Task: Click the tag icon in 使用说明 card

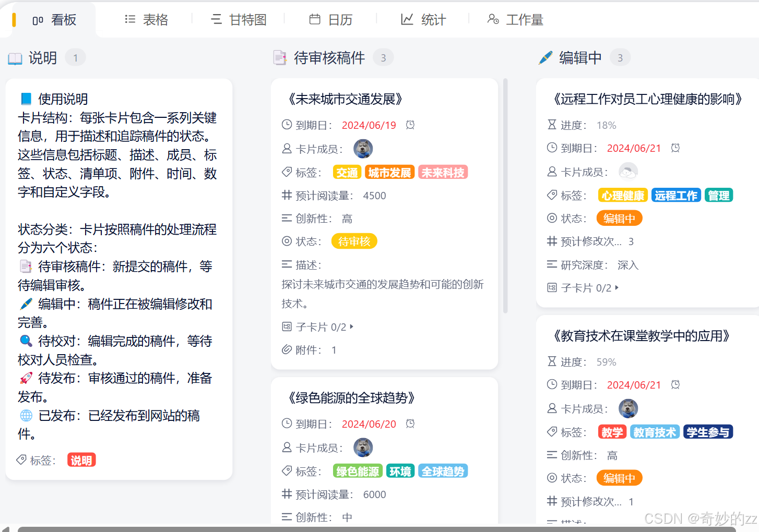Action: click(21, 460)
